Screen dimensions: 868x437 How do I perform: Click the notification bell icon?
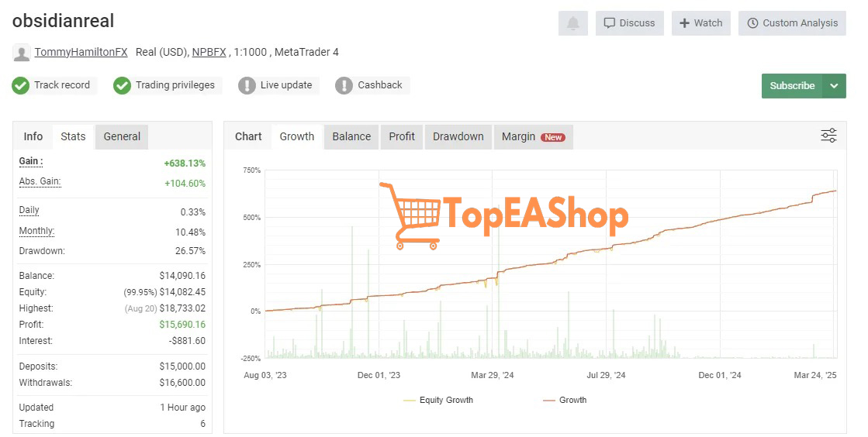[573, 23]
